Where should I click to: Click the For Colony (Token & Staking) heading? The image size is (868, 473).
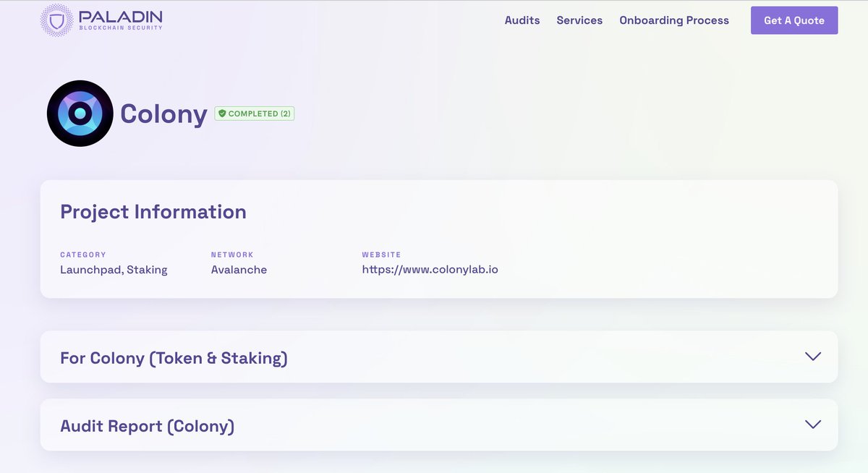click(174, 358)
